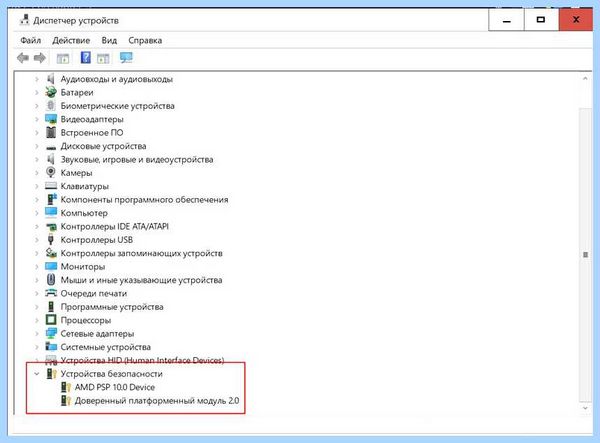Select Доверенный платформенный модуль 2.0 device
The image size is (600, 443).
[x=157, y=401]
